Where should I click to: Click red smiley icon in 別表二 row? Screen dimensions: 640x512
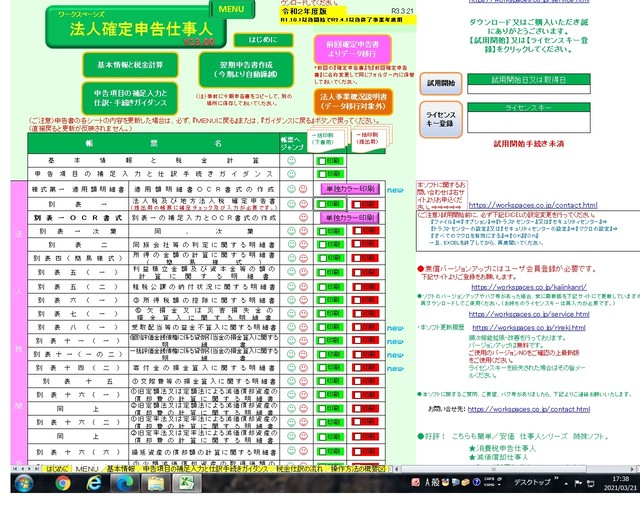(x=303, y=245)
